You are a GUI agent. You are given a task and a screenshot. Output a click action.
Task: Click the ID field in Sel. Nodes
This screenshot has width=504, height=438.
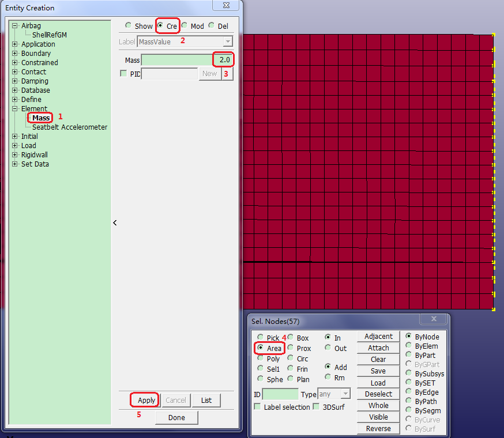coord(280,394)
